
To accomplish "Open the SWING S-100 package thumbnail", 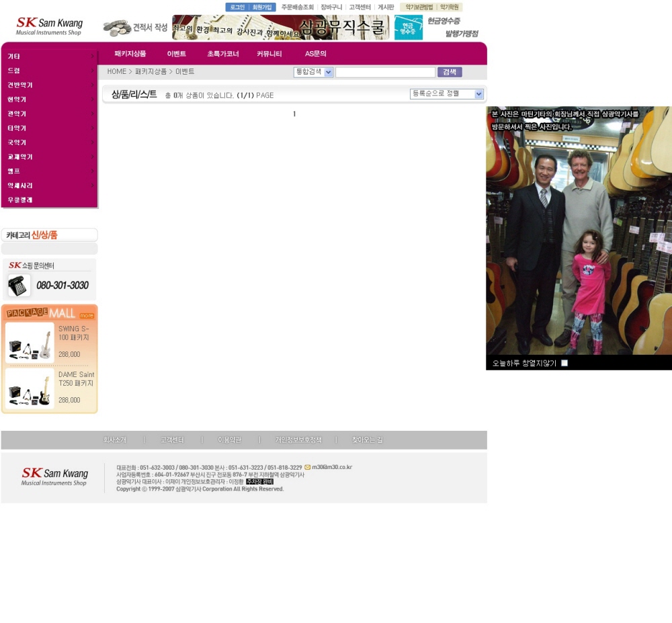I will pos(30,343).
